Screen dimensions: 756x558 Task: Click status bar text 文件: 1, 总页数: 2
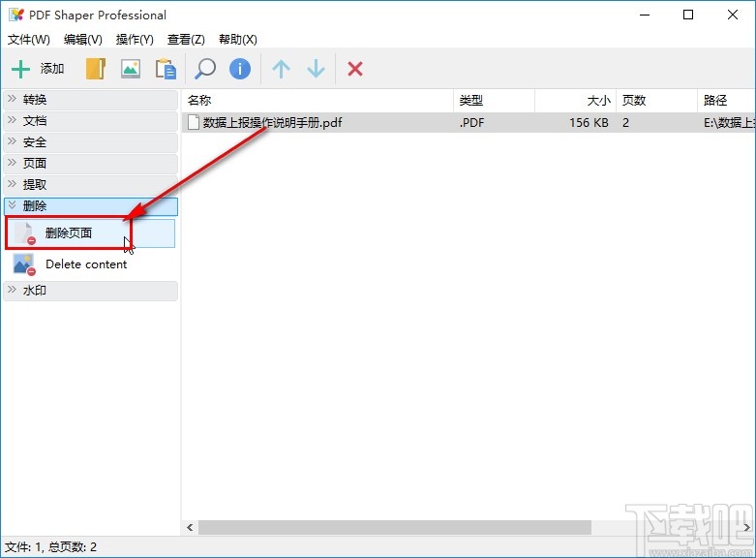pyautogui.click(x=50, y=547)
